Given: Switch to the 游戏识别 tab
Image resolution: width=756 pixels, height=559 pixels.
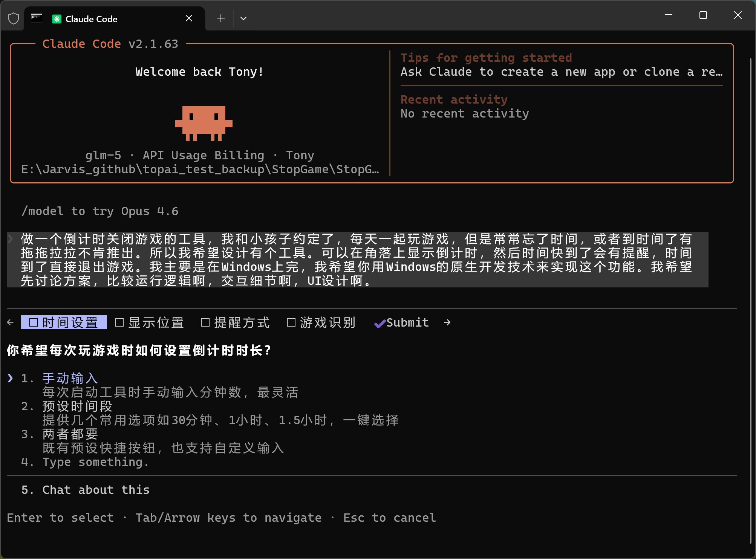Looking at the screenshot, I should [321, 322].
